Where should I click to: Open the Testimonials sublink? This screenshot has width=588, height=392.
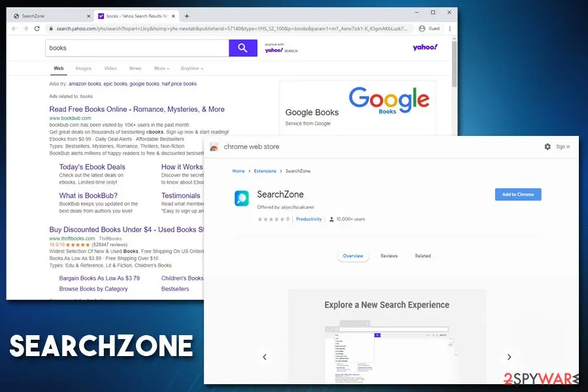point(181,195)
